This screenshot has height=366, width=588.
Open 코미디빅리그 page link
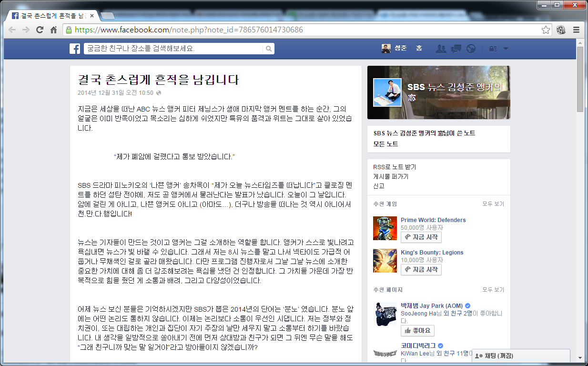pos(419,346)
